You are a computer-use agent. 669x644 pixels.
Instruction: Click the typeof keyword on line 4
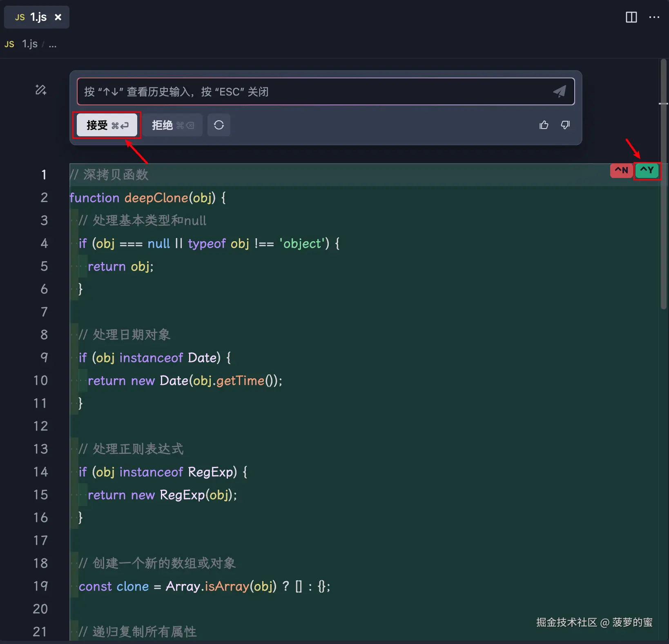(207, 244)
